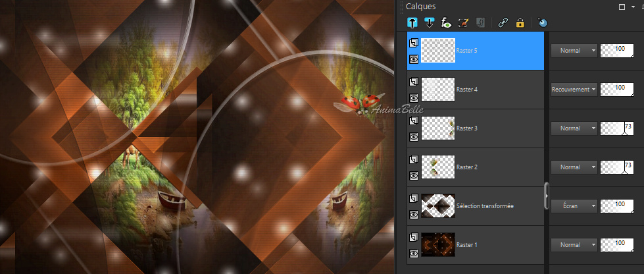Click the 73 opacity slider of Raster 2
This screenshot has height=274, width=644.
click(617, 167)
